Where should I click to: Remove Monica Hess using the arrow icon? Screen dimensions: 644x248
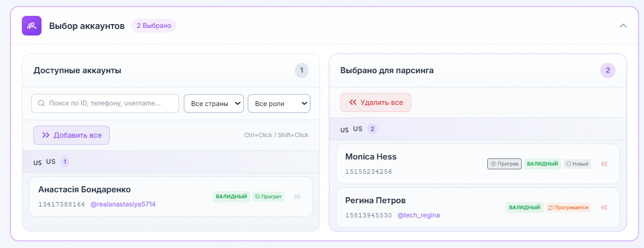coord(604,164)
